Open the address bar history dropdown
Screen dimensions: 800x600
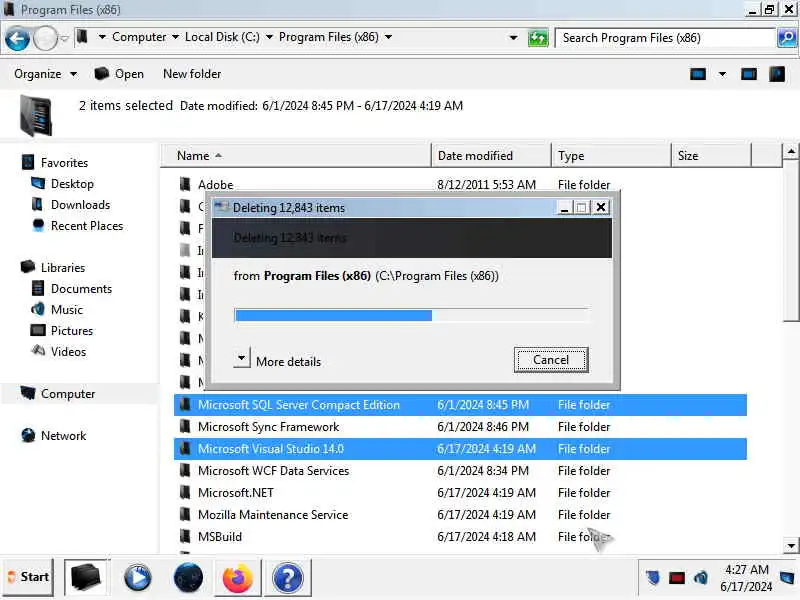tap(513, 38)
